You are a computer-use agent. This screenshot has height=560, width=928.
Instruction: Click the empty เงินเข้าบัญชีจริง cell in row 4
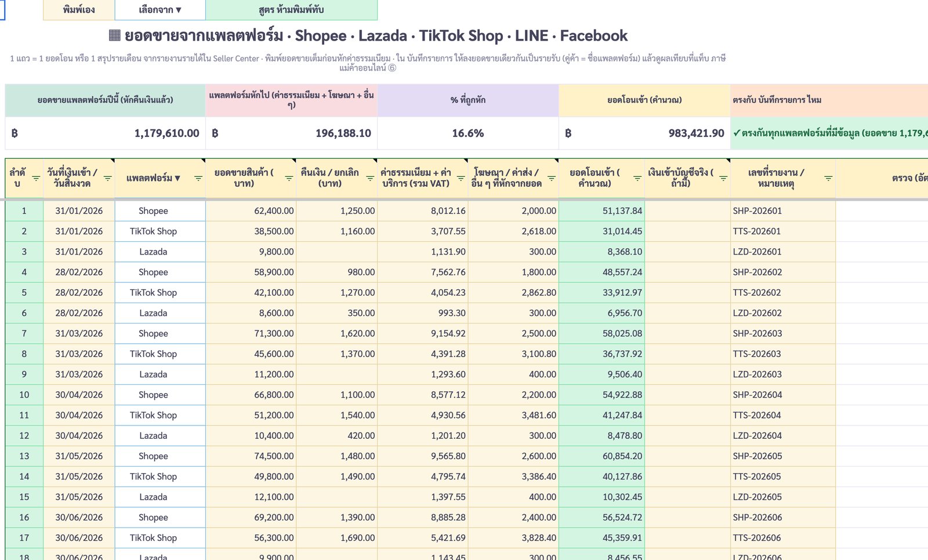click(x=687, y=272)
